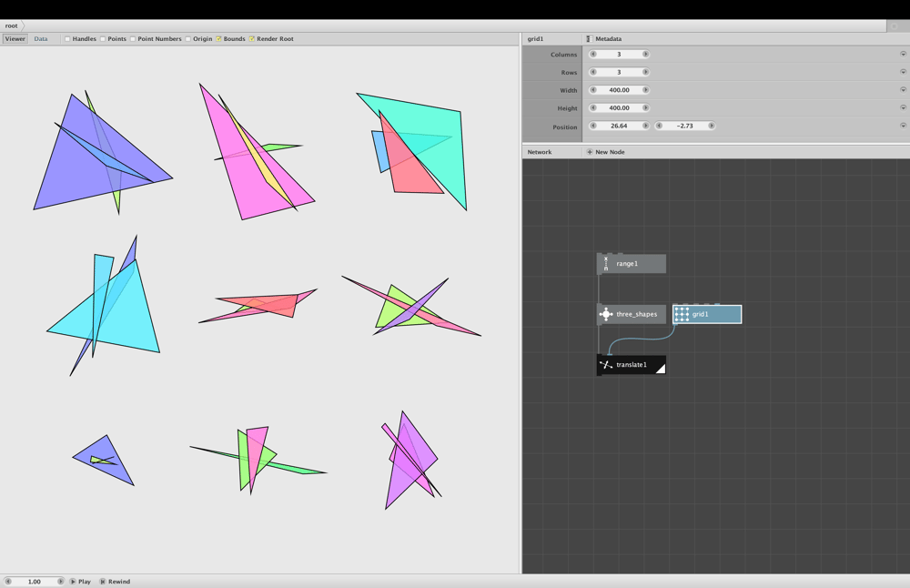The image size is (910, 588).
Task: Increase Columns with right arrow
Action: [x=645, y=54]
